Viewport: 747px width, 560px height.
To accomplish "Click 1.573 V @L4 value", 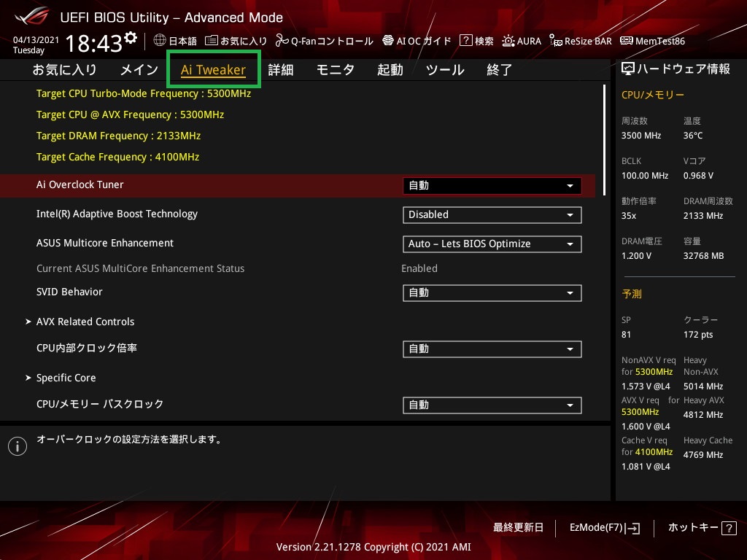I will pyautogui.click(x=646, y=386).
